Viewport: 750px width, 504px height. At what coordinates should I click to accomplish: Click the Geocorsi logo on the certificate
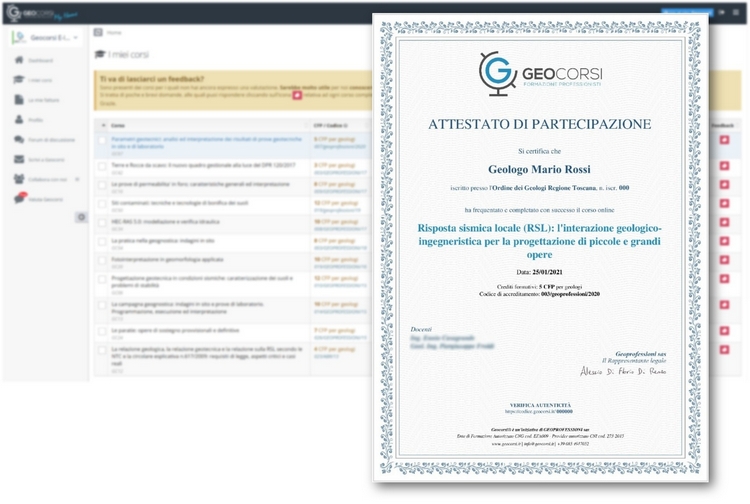point(540,74)
